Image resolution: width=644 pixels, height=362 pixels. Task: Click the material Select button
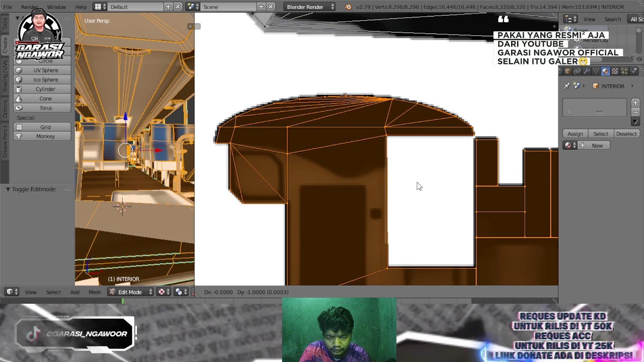(601, 134)
